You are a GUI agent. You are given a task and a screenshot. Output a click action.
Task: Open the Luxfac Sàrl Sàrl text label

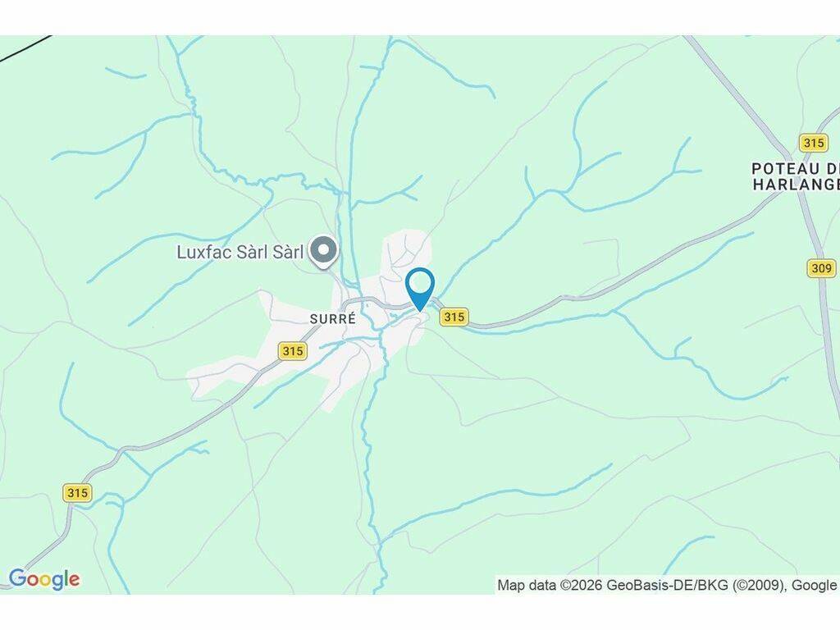[240, 252]
